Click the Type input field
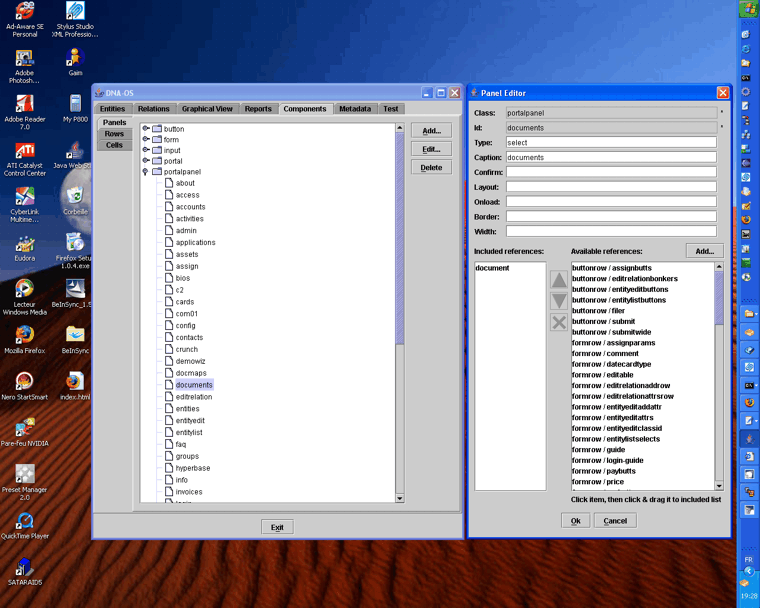Image resolution: width=760 pixels, height=608 pixels. pos(611,143)
